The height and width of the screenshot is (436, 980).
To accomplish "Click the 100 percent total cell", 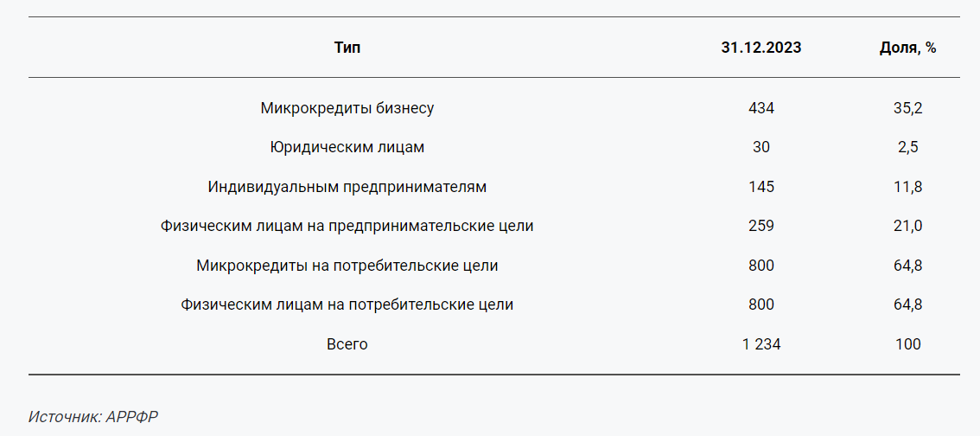I will click(907, 344).
